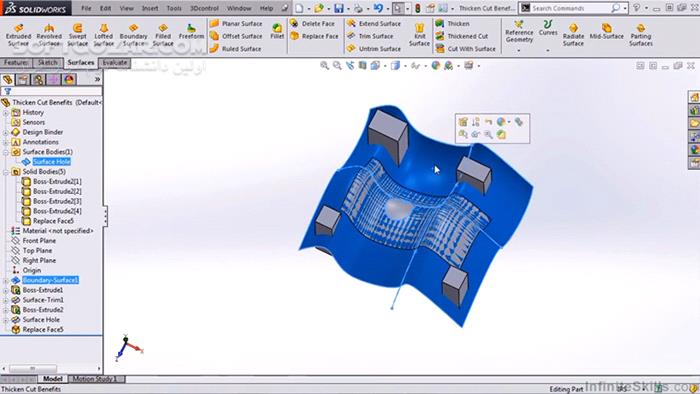Open the Insert menu
700x394 pixels.
(x=150, y=8)
